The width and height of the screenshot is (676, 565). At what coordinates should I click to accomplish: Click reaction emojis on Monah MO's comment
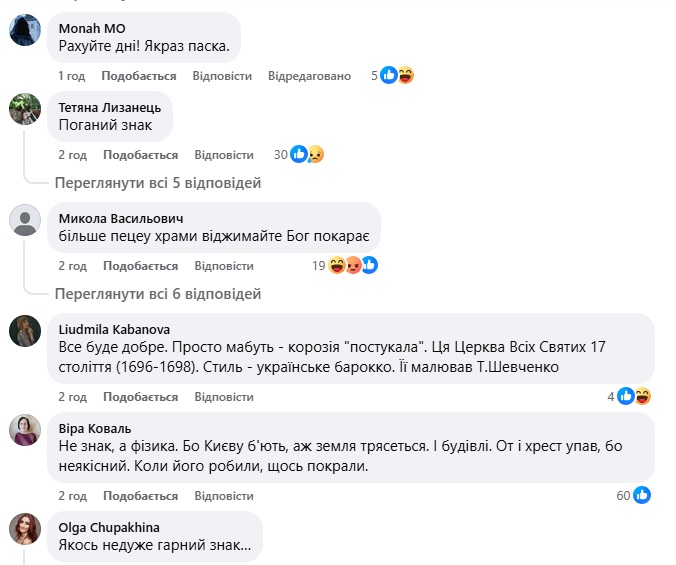[398, 75]
